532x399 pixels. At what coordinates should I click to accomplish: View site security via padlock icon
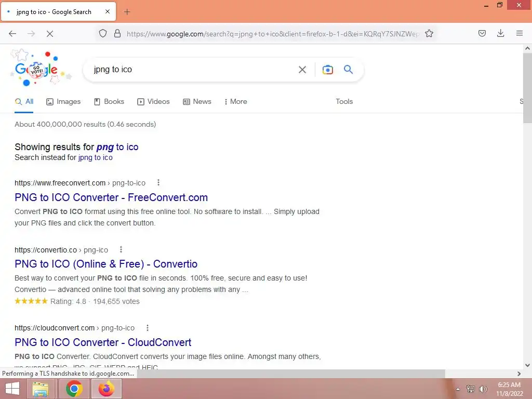pos(117,33)
